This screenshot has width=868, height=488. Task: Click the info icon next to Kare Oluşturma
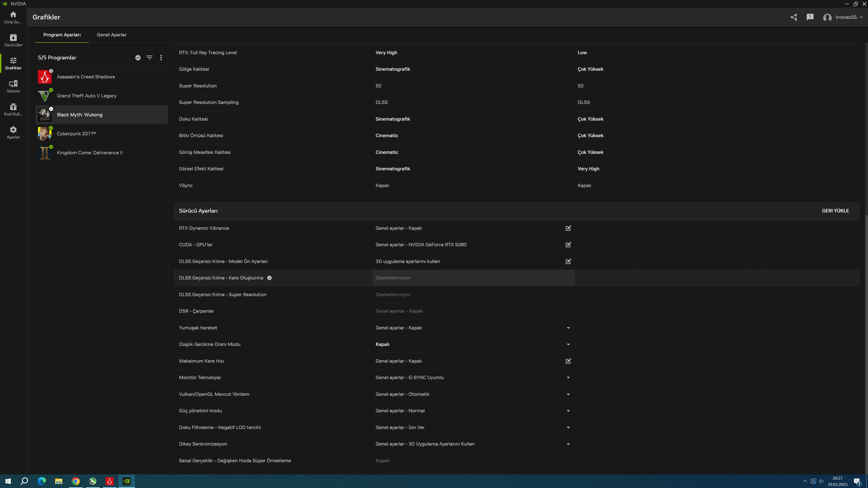(x=269, y=278)
